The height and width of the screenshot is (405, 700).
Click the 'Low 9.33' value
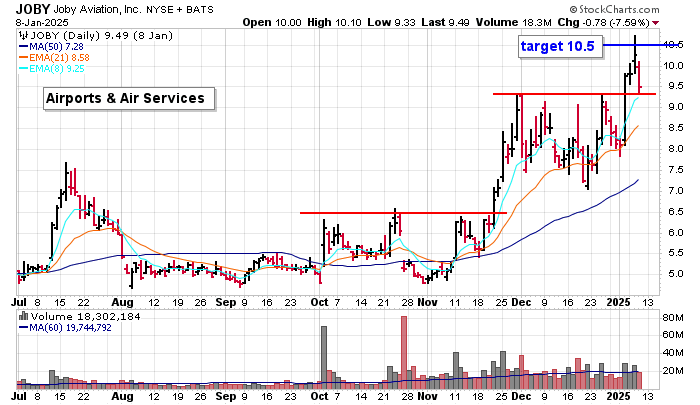click(392, 22)
